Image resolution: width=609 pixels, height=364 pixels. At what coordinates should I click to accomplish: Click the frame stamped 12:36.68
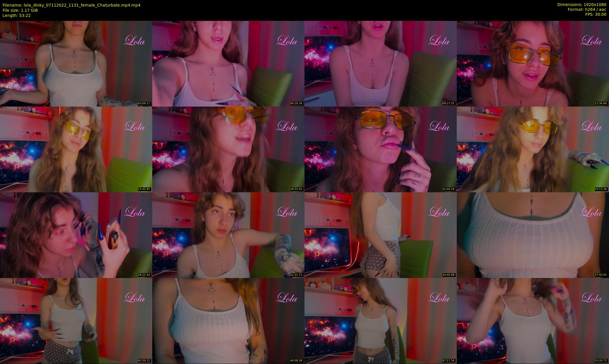click(x=533, y=63)
